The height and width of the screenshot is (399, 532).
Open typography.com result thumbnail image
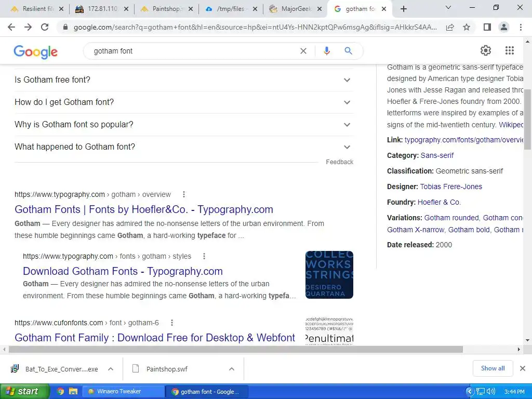coord(329,275)
